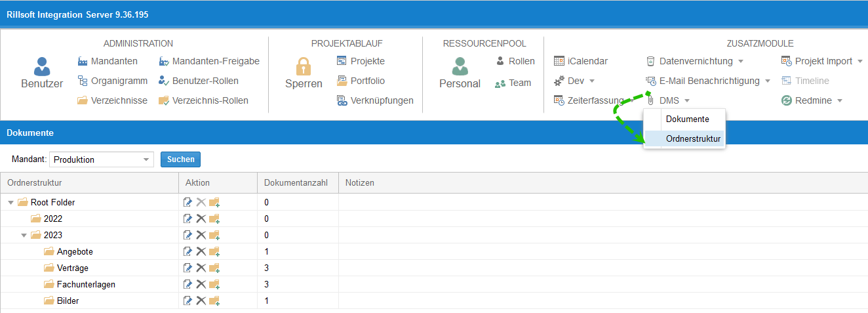Image resolution: width=868 pixels, height=313 pixels.
Task: Select the Bilder folder
Action: (61, 301)
